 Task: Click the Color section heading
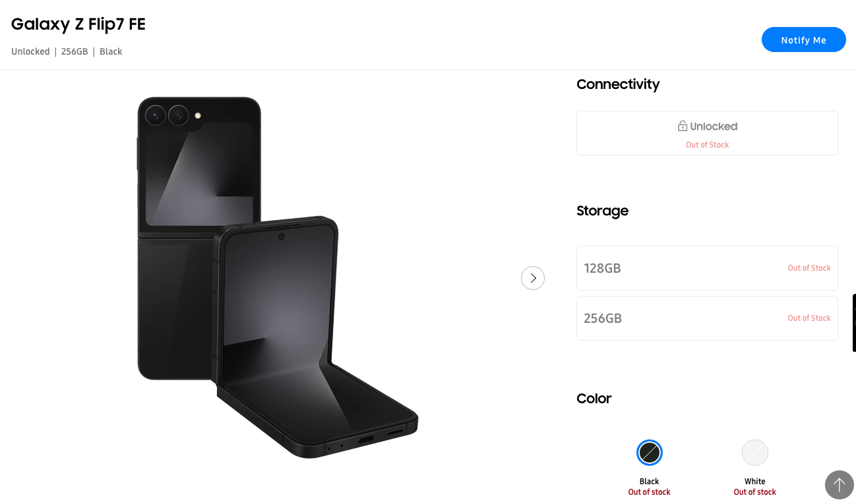594,399
